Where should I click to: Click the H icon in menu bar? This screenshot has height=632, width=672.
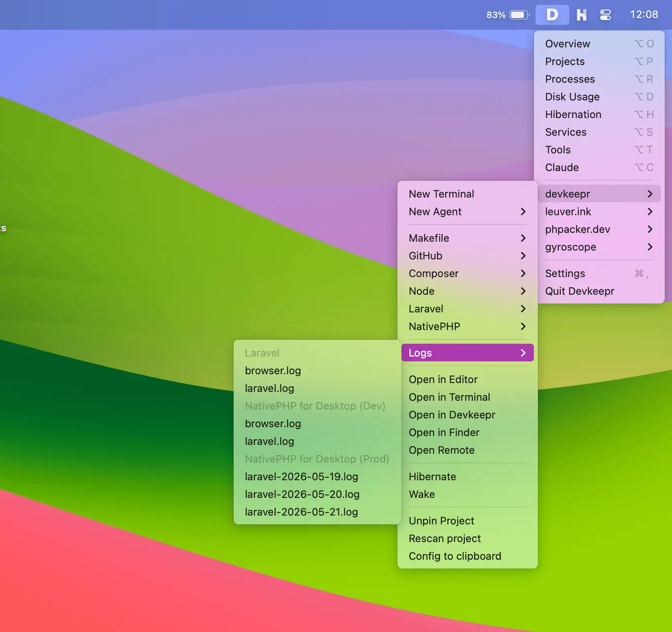(x=581, y=15)
